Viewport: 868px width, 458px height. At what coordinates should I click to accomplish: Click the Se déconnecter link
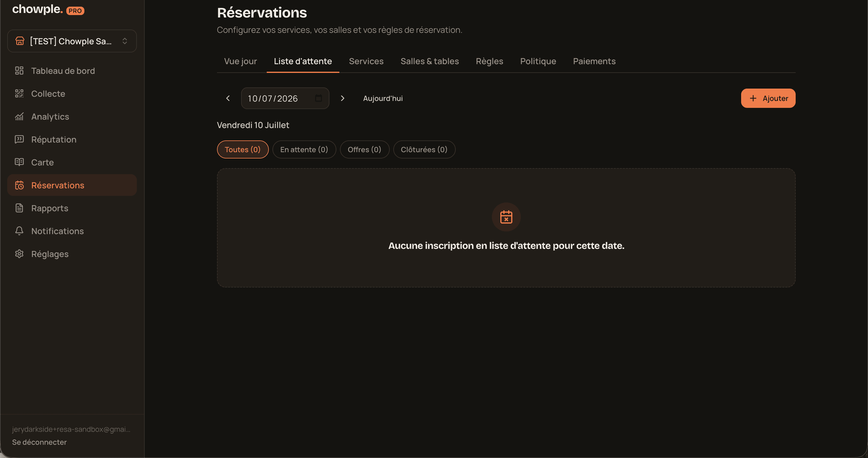pyautogui.click(x=39, y=442)
